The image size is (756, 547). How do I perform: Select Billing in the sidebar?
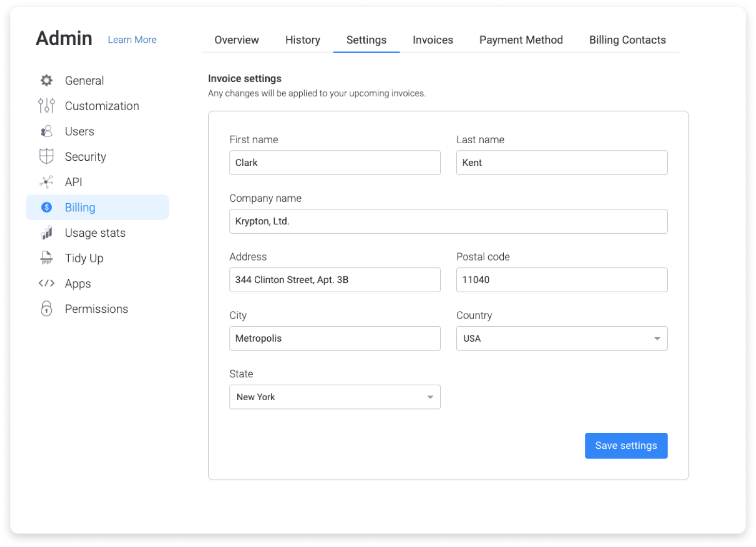click(x=97, y=207)
